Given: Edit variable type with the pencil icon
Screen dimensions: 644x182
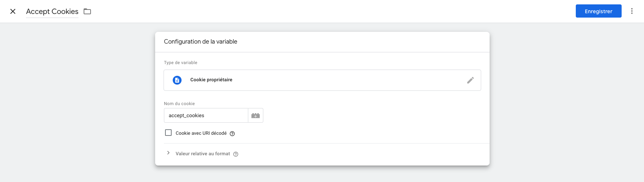Looking at the screenshot, I should pyautogui.click(x=471, y=80).
